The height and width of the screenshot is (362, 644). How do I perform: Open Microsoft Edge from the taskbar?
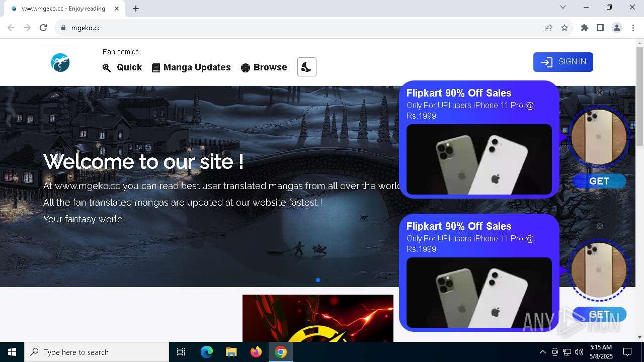coord(207,352)
